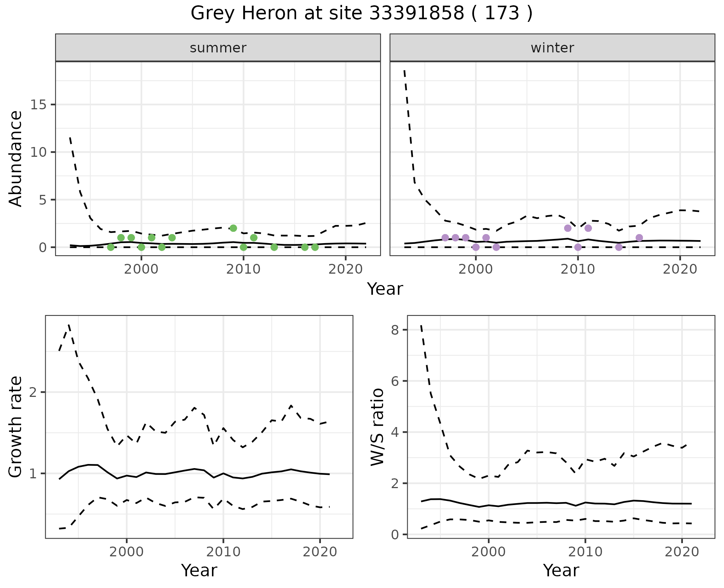Click the 6 tick label on W/S ratio axis

pyautogui.click(x=395, y=381)
